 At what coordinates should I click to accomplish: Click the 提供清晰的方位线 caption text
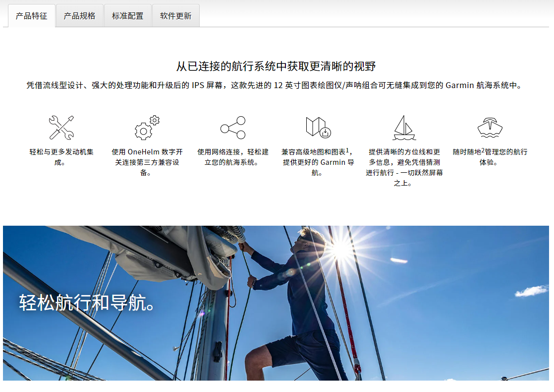click(x=404, y=167)
